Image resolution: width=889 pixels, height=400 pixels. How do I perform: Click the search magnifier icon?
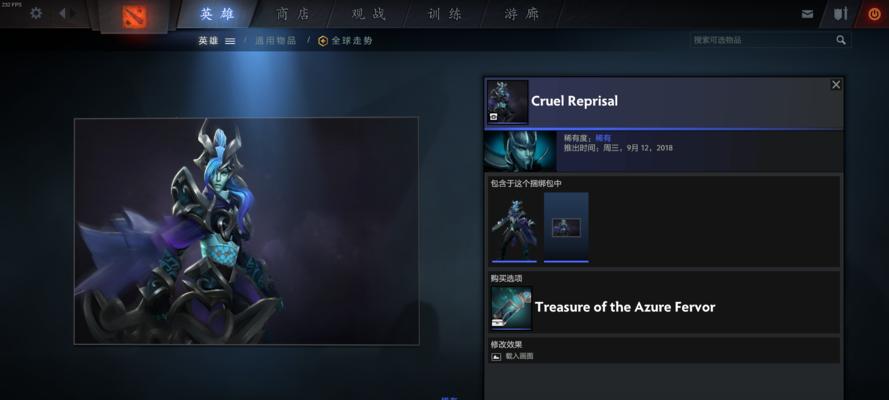click(x=841, y=40)
